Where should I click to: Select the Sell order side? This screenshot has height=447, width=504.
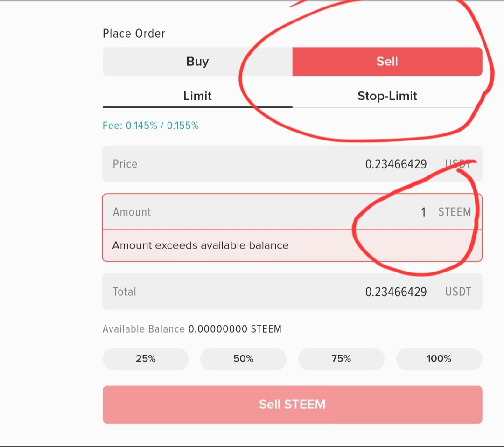click(x=387, y=62)
